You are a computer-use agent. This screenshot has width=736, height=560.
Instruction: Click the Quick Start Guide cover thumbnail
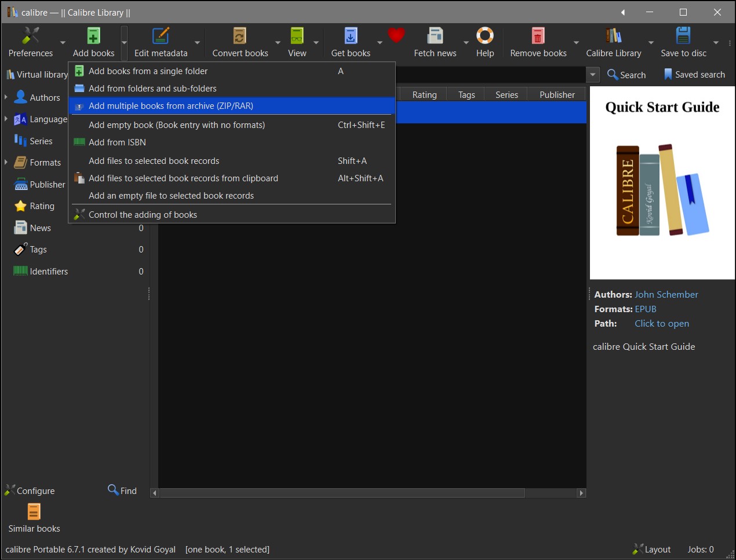pos(662,182)
